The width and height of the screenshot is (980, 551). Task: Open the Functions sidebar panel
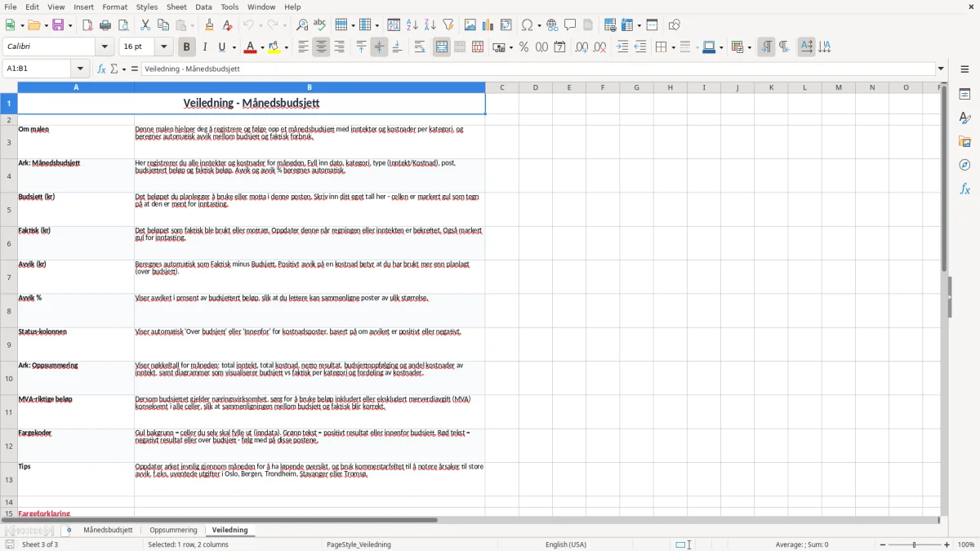click(x=964, y=189)
